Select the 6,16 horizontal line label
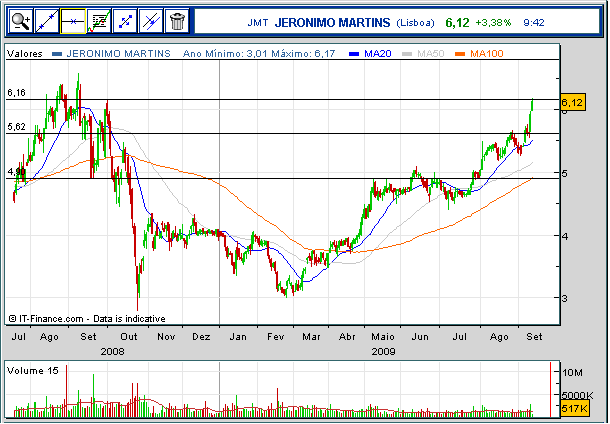Viewport: 610px width, 424px height. (x=16, y=93)
